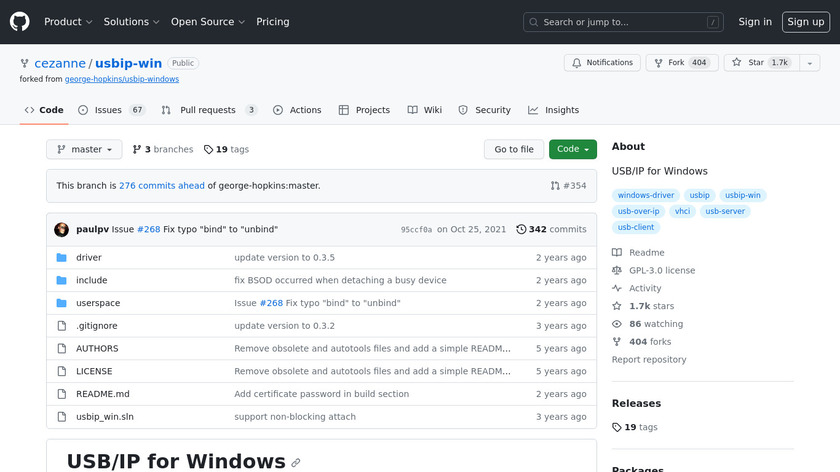Click the userspace folder icon
The height and width of the screenshot is (472, 840).
coord(62,303)
